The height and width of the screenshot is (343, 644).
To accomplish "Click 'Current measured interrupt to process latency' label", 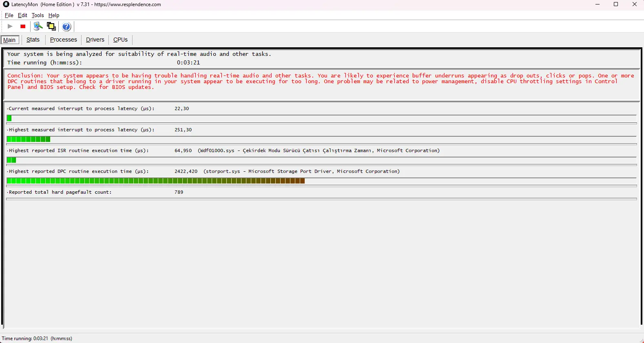I will 81,108.
